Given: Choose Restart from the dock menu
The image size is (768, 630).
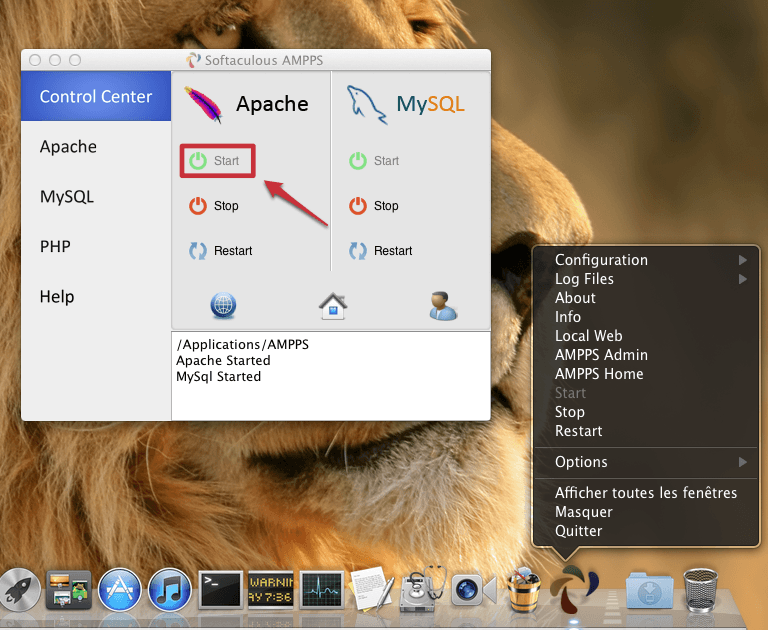Looking at the screenshot, I should 646,431.
